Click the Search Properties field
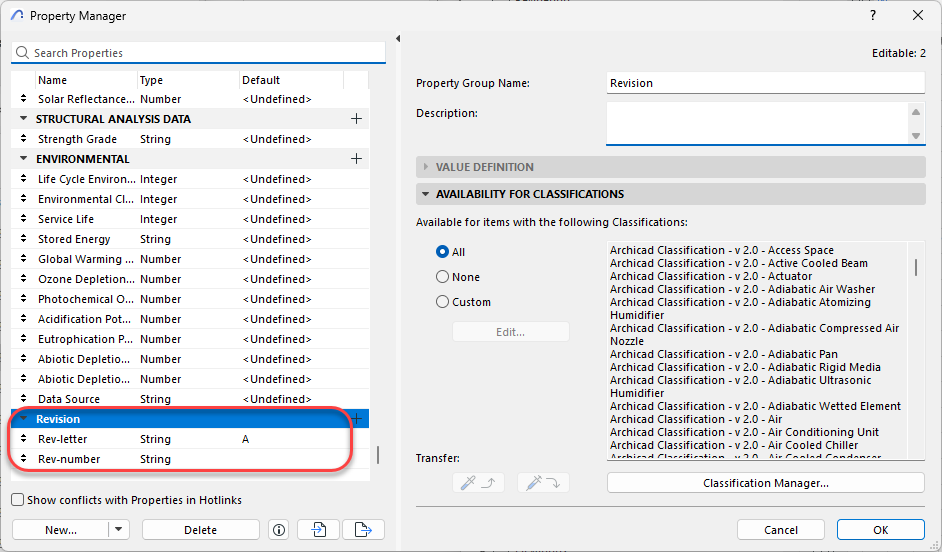The image size is (942, 552). click(x=198, y=53)
